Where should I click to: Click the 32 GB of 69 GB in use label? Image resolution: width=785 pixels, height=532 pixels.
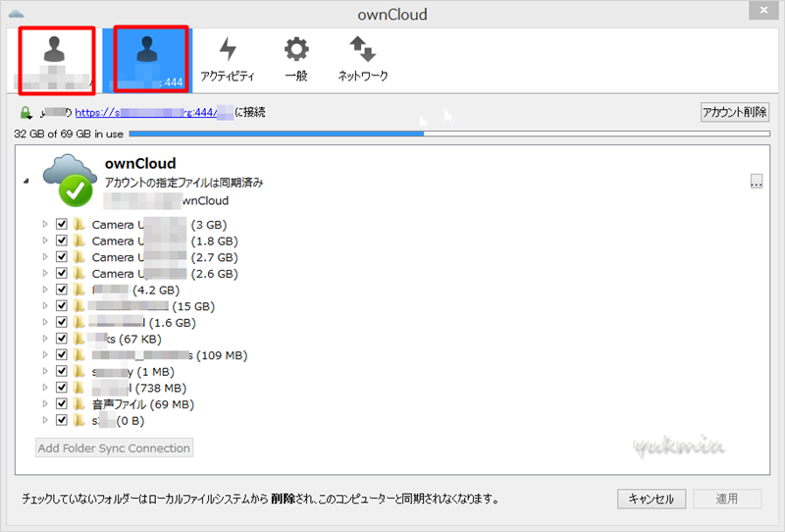69,133
